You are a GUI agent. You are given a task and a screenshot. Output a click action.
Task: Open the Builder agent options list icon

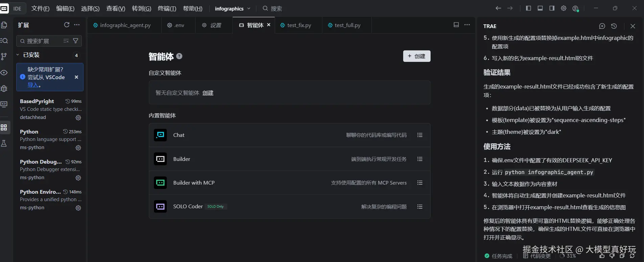(420, 159)
